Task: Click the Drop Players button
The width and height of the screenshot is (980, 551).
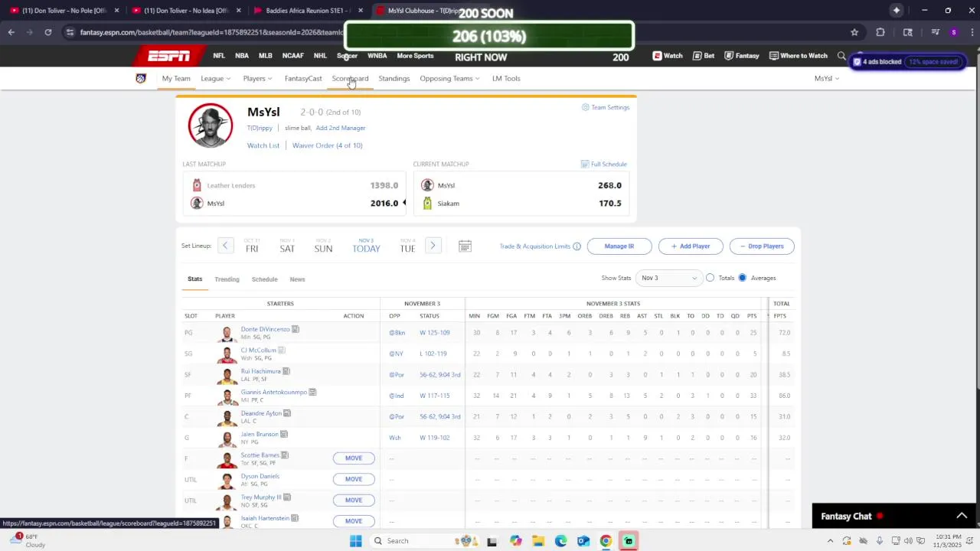Action: point(762,246)
